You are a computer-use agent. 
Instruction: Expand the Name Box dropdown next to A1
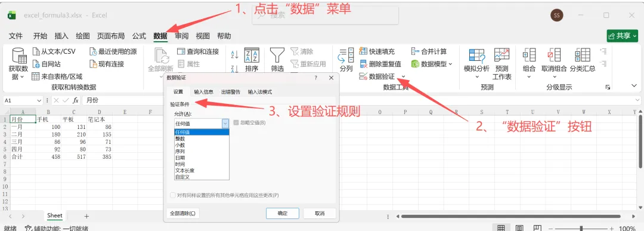[x=39, y=100]
